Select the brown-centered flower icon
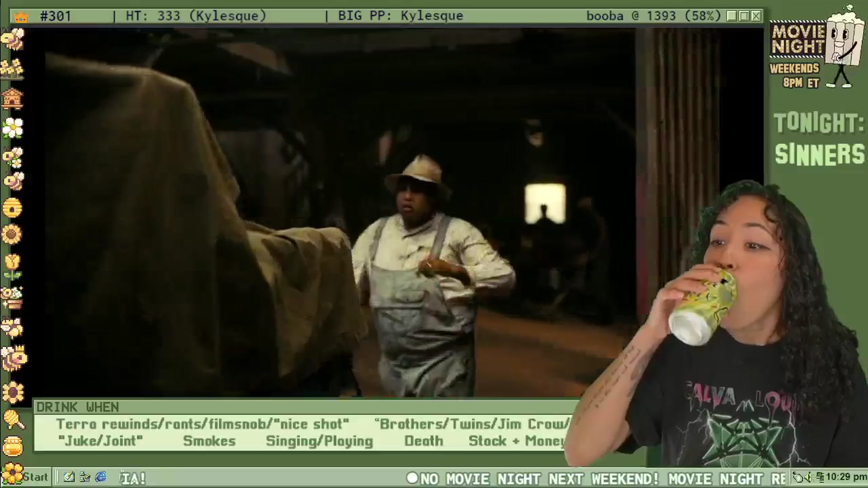The width and height of the screenshot is (868, 488). pos(13,392)
